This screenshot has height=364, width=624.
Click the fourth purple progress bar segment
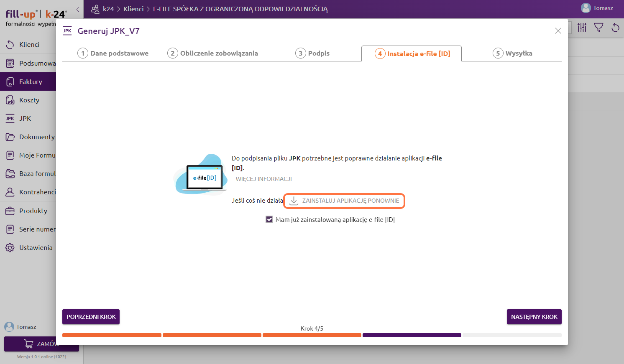coord(412,335)
